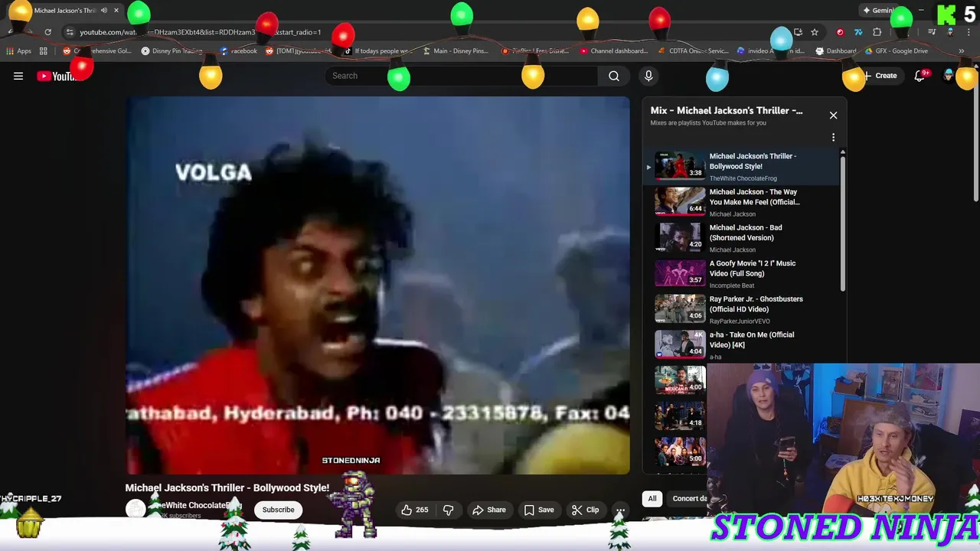This screenshot has height=551, width=980.
Task: Mute the tab using the tab's speaker icon
Action: coord(104,11)
